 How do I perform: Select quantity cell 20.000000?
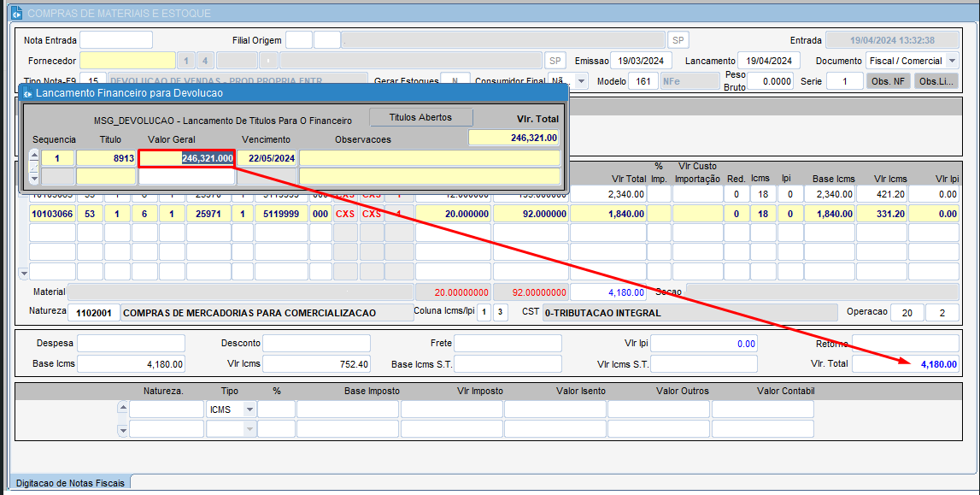coord(453,214)
